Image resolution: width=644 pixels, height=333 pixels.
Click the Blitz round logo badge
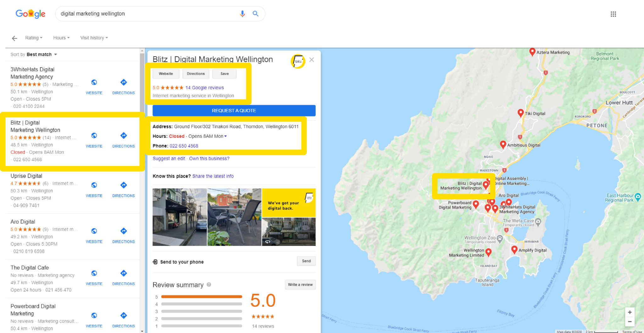click(298, 61)
